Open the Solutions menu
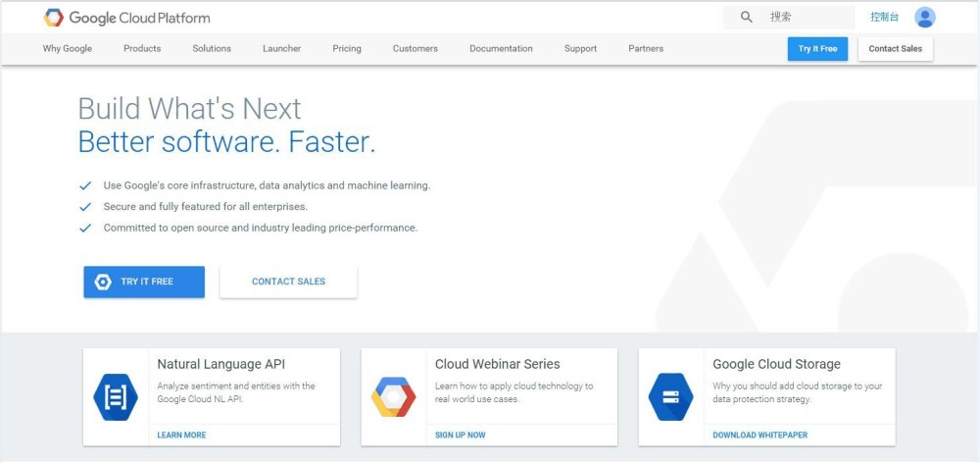The width and height of the screenshot is (980, 463). (x=212, y=49)
